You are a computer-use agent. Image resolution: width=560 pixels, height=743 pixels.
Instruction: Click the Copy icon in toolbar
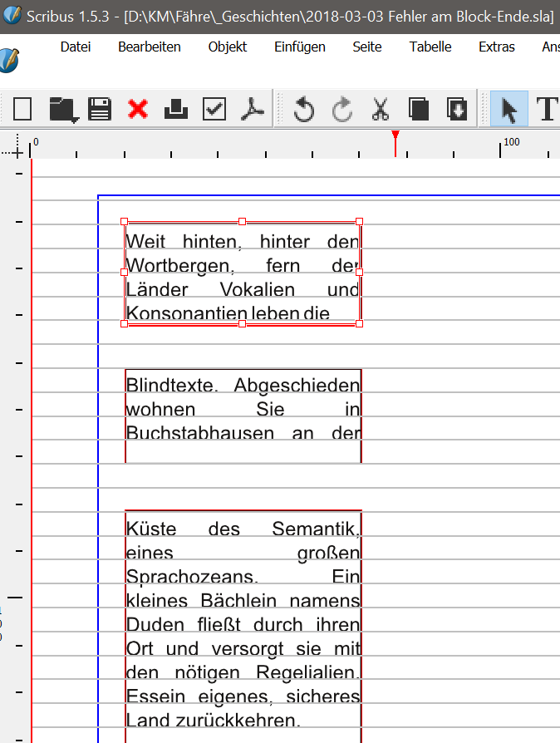coord(418,109)
